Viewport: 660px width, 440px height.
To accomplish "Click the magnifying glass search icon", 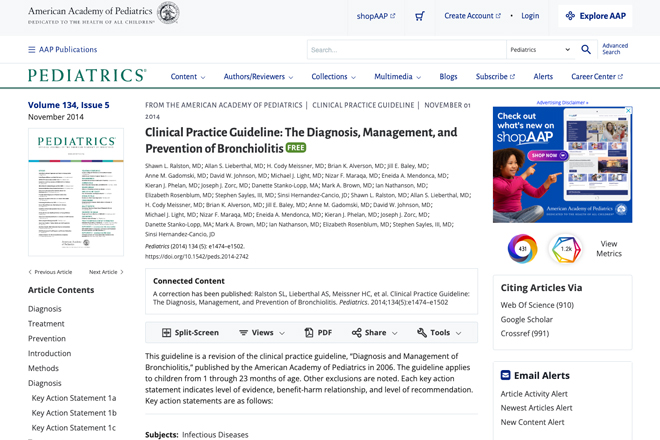I will click(585, 50).
